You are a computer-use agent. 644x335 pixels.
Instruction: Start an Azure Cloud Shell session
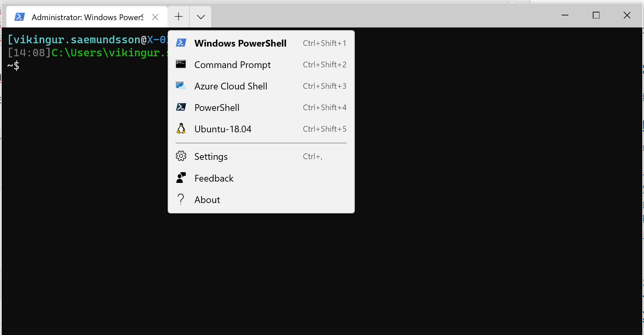pyautogui.click(x=230, y=86)
